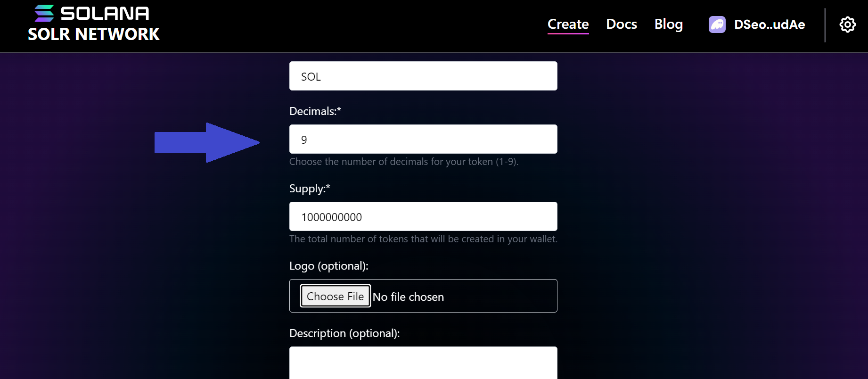The height and width of the screenshot is (379, 868).
Task: Click the Supply input field
Action: click(x=423, y=216)
